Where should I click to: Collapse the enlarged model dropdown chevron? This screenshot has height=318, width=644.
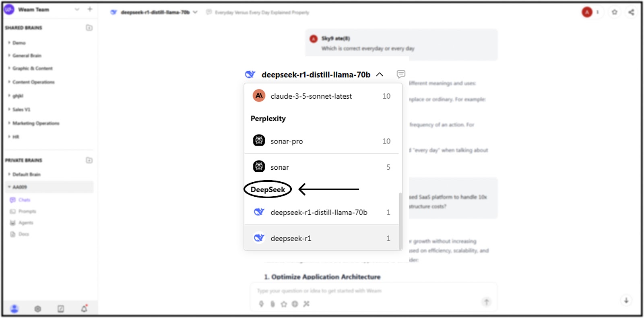[380, 75]
